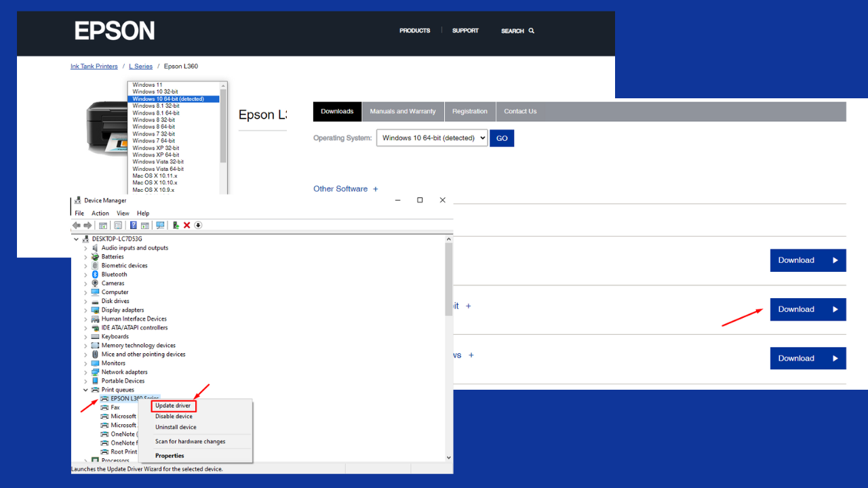Image resolution: width=868 pixels, height=488 pixels.
Task: Expand the Biometric devices chevron
Action: (x=85, y=266)
